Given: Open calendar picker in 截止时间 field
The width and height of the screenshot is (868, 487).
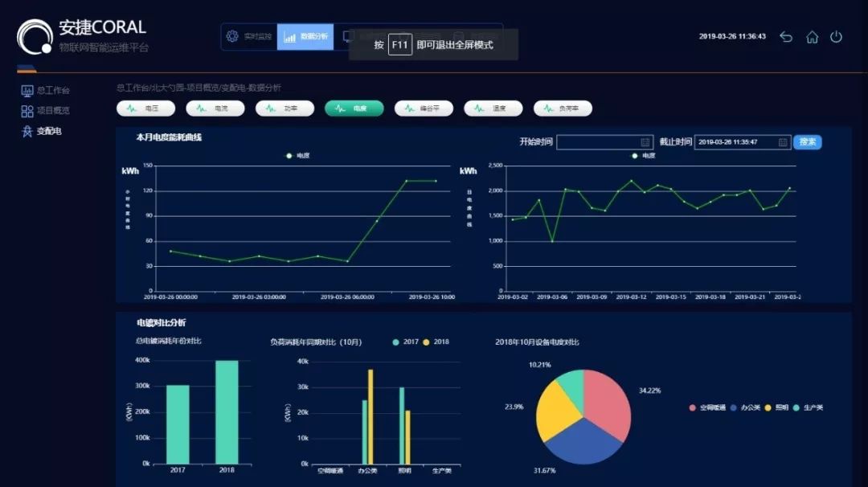Looking at the screenshot, I should (783, 142).
